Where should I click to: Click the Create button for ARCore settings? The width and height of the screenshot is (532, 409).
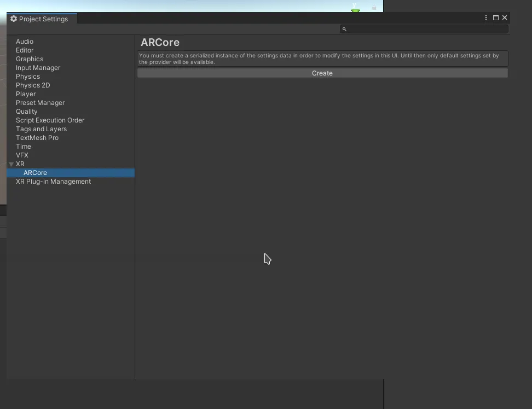coord(322,73)
